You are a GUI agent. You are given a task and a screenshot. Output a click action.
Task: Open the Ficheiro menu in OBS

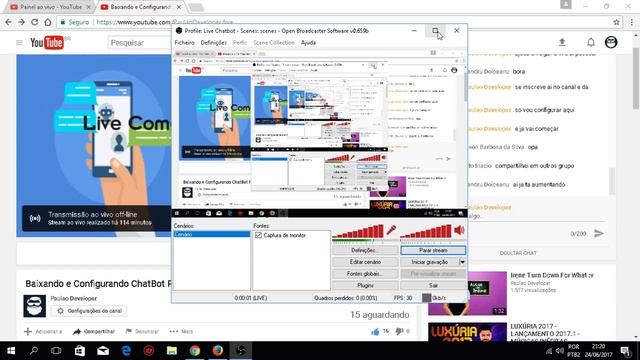[x=184, y=42]
